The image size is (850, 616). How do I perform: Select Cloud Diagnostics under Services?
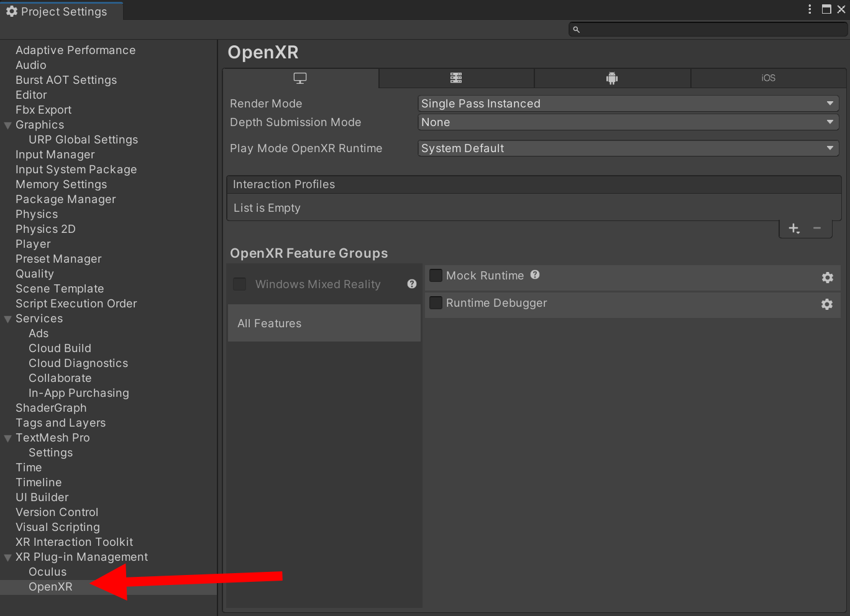(x=78, y=363)
